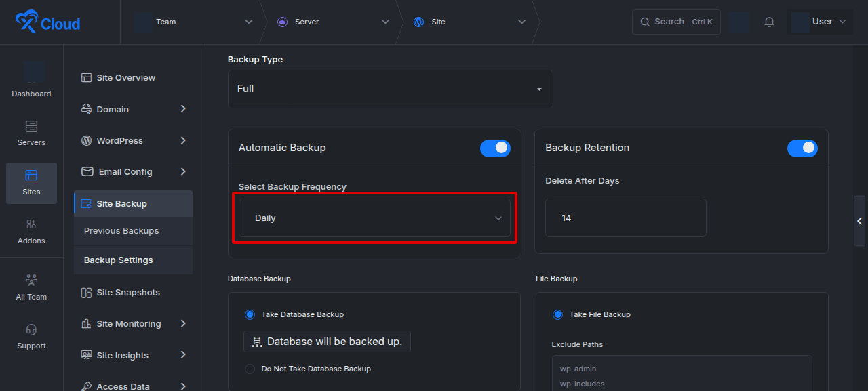The image size is (868, 391).
Task: Click the user avatar
Action: [x=800, y=22]
